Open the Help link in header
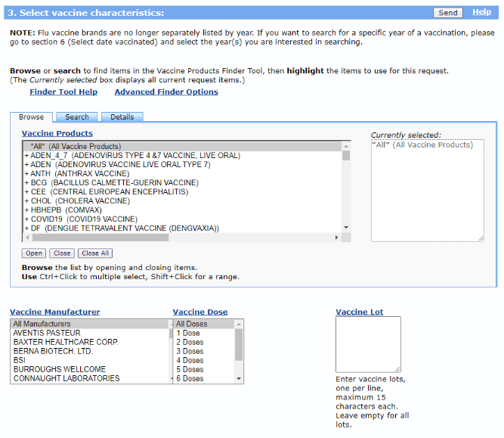The width and height of the screenshot is (504, 438). 481,12
